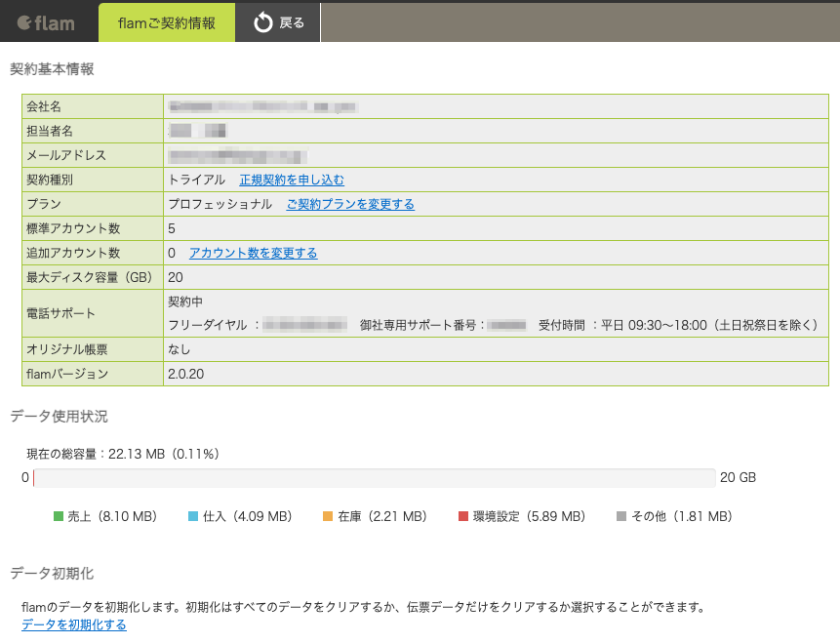The width and height of the screenshot is (840, 644).
Task: Select the additional account count value 0
Action: pyautogui.click(x=172, y=253)
